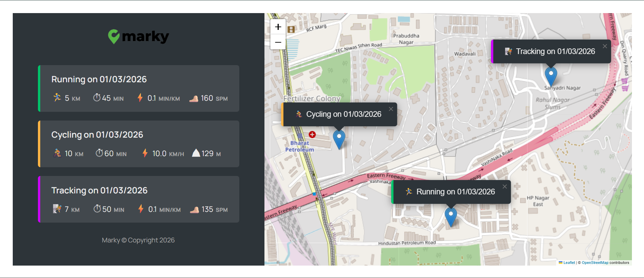This screenshot has width=644, height=278.
Task: Select the Tracking on 01/03/2026 workout card
Action: coord(139,199)
